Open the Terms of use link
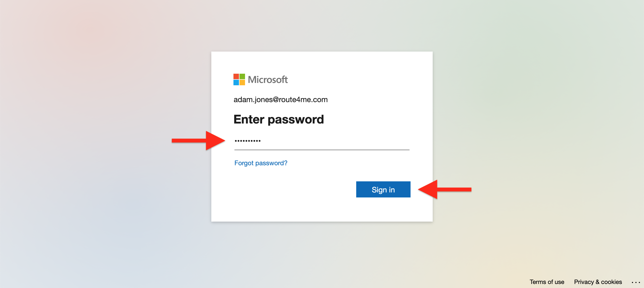This screenshot has width=644, height=288. (x=547, y=282)
